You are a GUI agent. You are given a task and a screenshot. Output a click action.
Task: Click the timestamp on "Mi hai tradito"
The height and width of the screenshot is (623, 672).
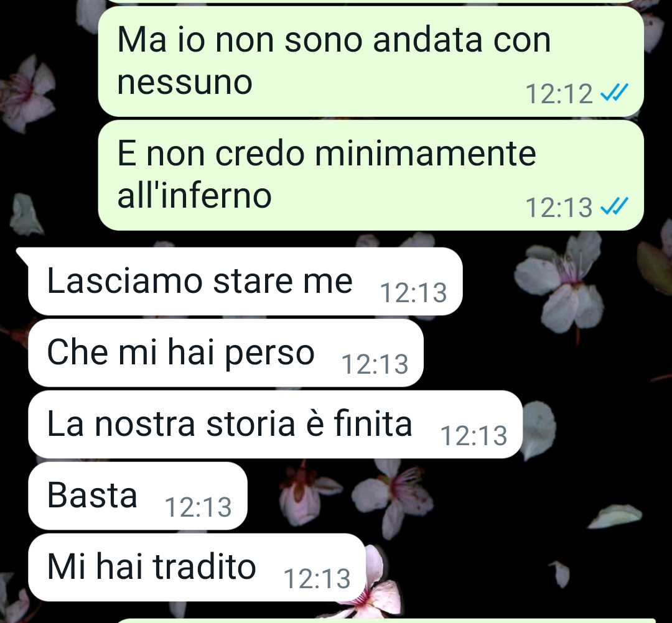coord(317,579)
